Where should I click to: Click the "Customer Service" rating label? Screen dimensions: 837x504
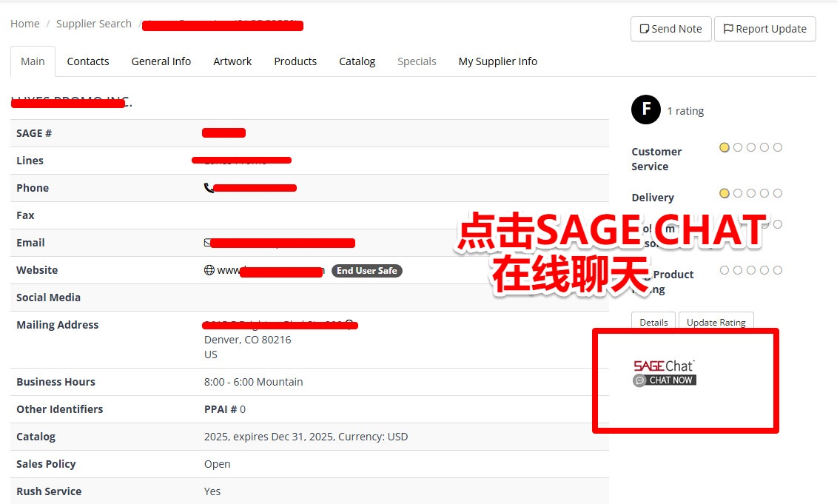[x=656, y=159]
